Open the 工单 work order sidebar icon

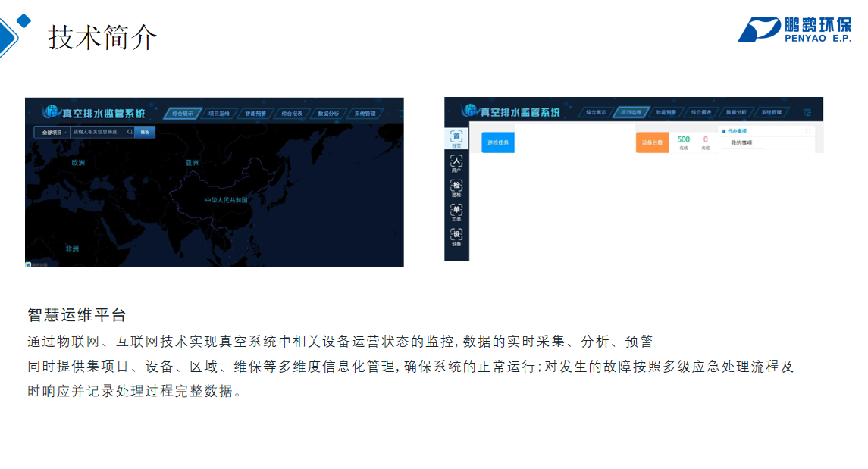coord(456,212)
